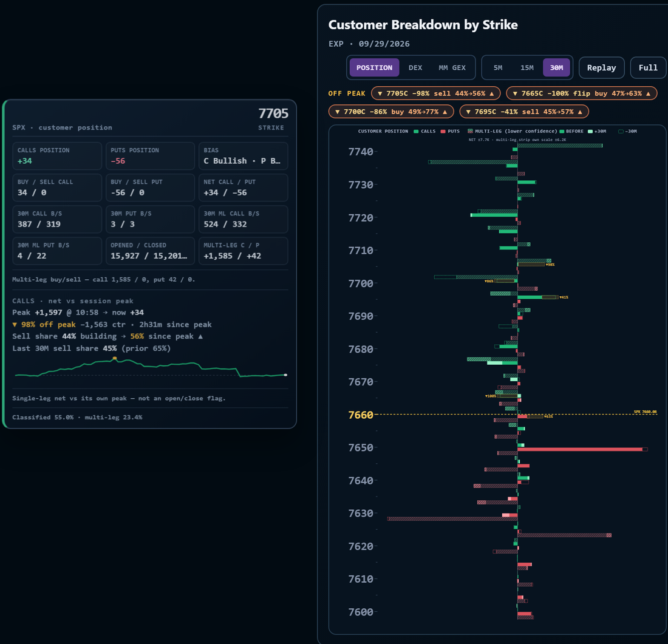Click the red PUTS legend swatch
The width and height of the screenshot is (668, 644).
click(x=443, y=131)
